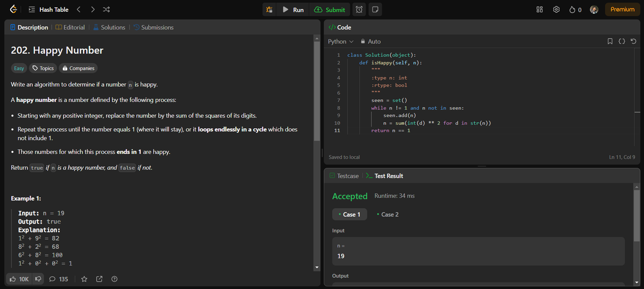Click the 'seen = set()' code line

(390, 100)
